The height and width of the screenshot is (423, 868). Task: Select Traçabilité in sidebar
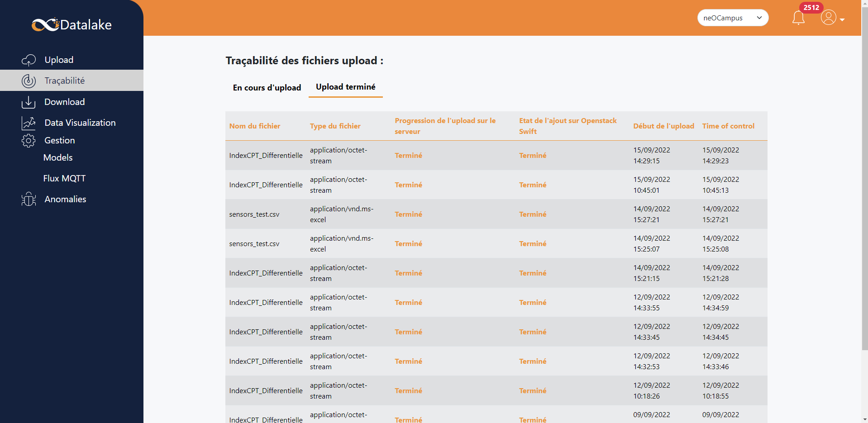pyautogui.click(x=65, y=81)
